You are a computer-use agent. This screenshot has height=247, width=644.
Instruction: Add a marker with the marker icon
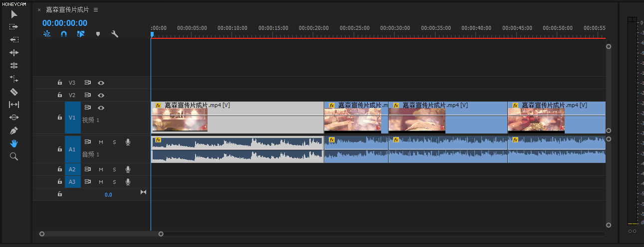[98, 34]
